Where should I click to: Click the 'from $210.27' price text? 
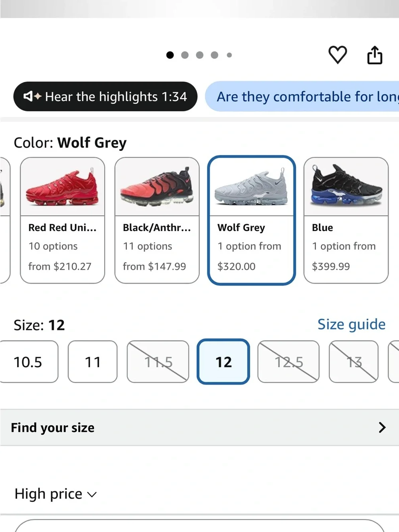(x=60, y=266)
